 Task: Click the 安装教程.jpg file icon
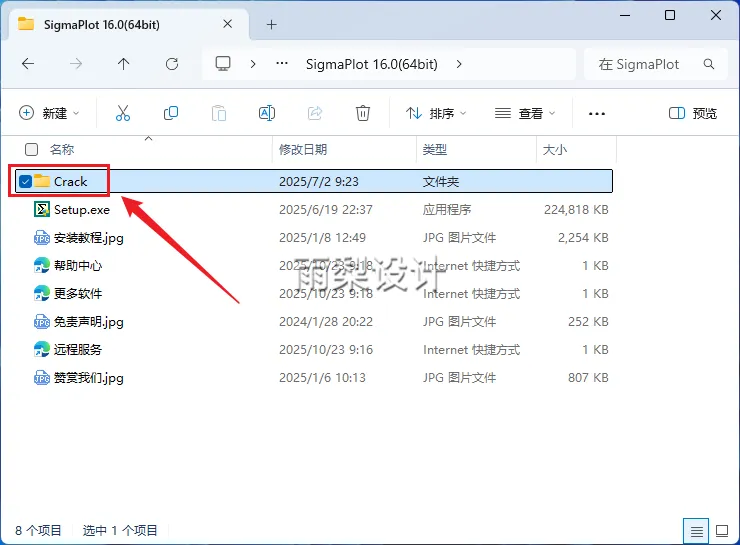[x=42, y=238]
